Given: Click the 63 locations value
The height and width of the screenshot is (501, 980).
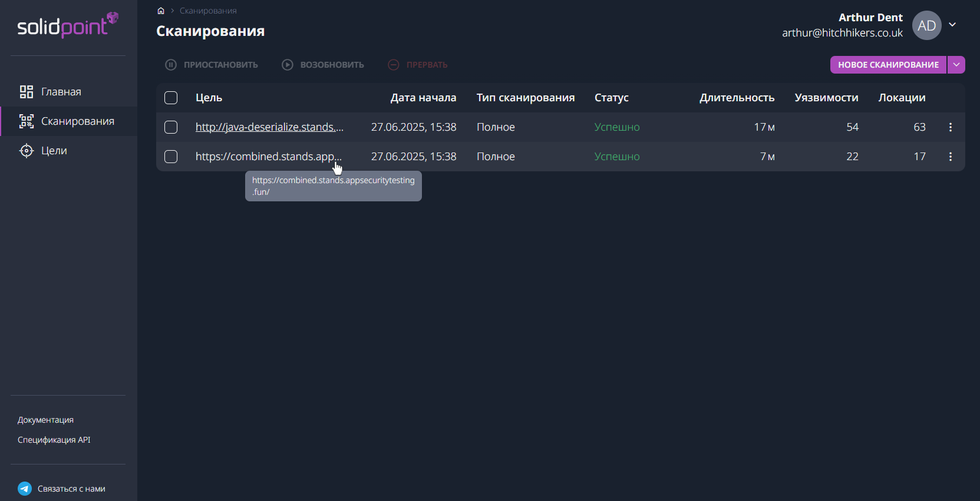Looking at the screenshot, I should (x=919, y=127).
